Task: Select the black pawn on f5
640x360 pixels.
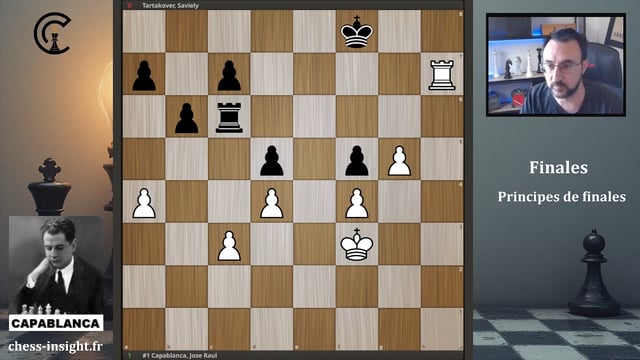Action: (x=357, y=161)
